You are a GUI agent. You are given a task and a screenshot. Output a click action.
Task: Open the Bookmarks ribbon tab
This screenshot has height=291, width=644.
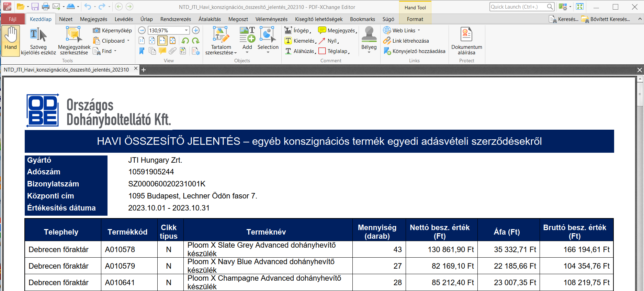tap(362, 19)
